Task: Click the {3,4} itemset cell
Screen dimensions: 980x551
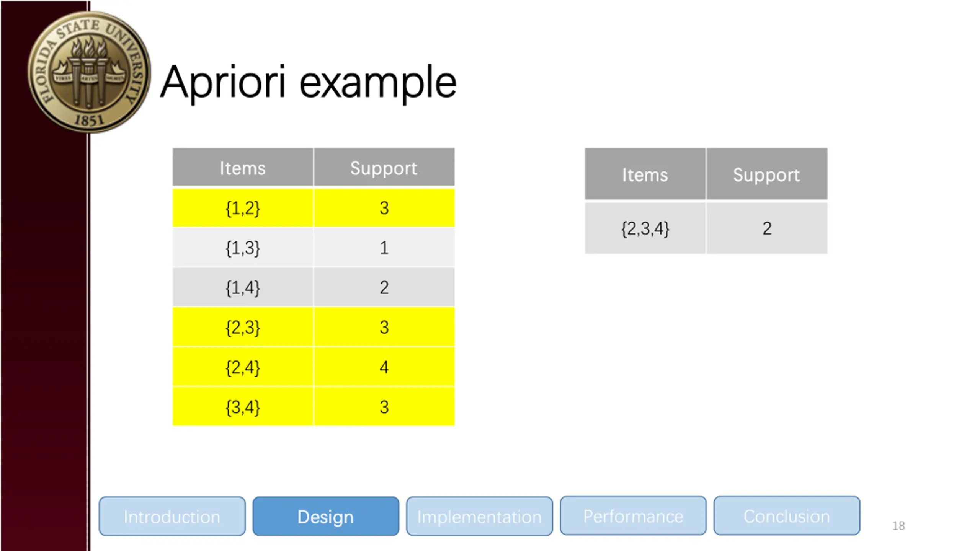Action: [243, 407]
